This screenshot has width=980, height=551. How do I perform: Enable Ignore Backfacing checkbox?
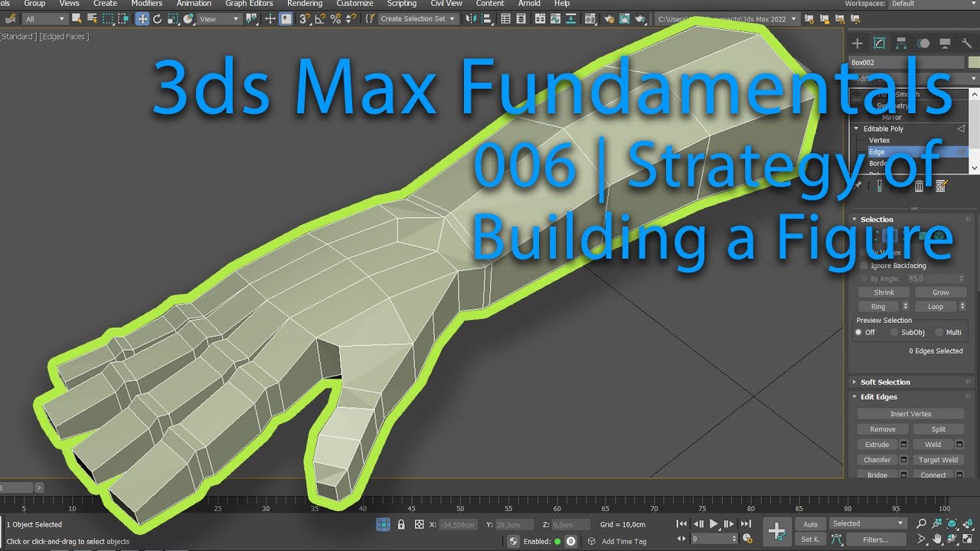coord(864,266)
